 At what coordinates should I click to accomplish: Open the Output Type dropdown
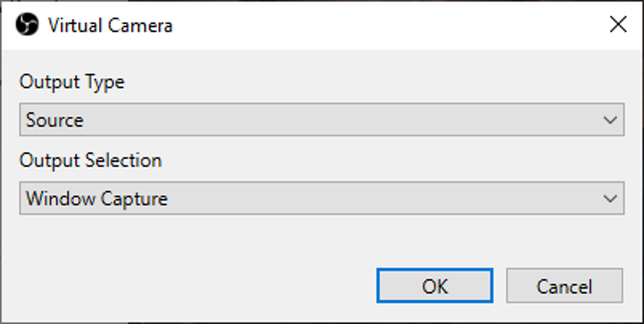tap(321, 119)
